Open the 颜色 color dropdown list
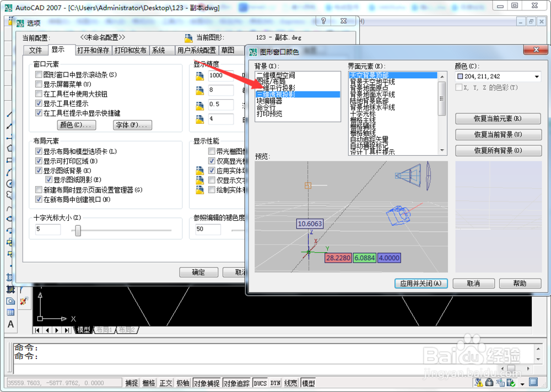 pyautogui.click(x=537, y=77)
